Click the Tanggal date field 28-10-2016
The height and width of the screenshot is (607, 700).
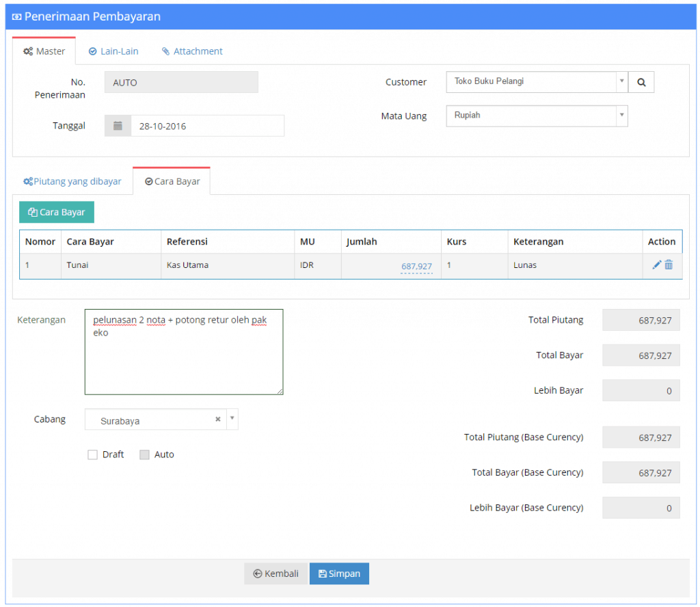coord(208,126)
